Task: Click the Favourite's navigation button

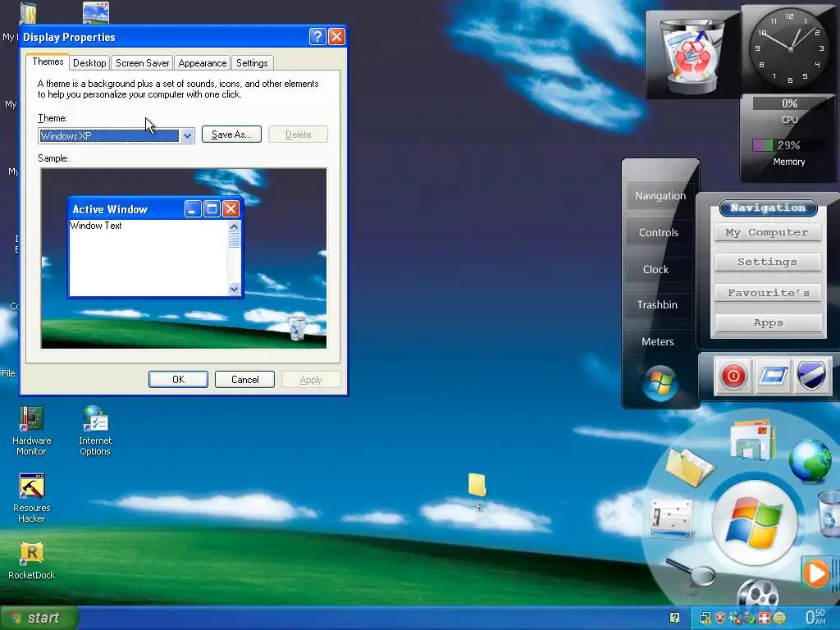Action: click(x=768, y=293)
